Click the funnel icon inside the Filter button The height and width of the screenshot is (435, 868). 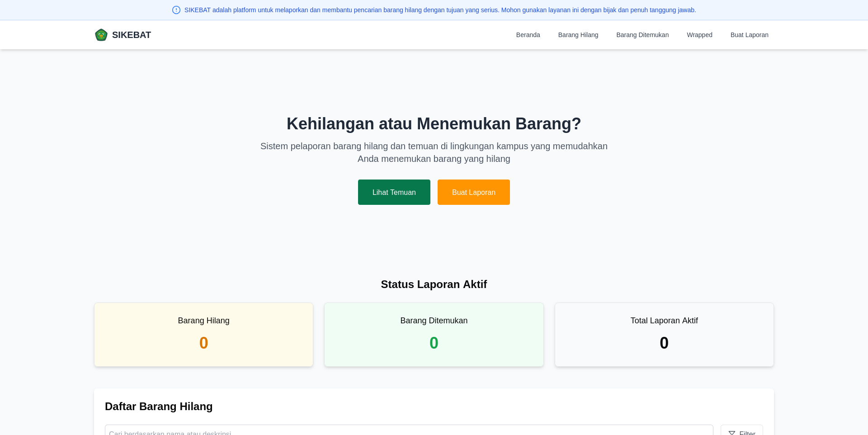pyautogui.click(x=731, y=433)
